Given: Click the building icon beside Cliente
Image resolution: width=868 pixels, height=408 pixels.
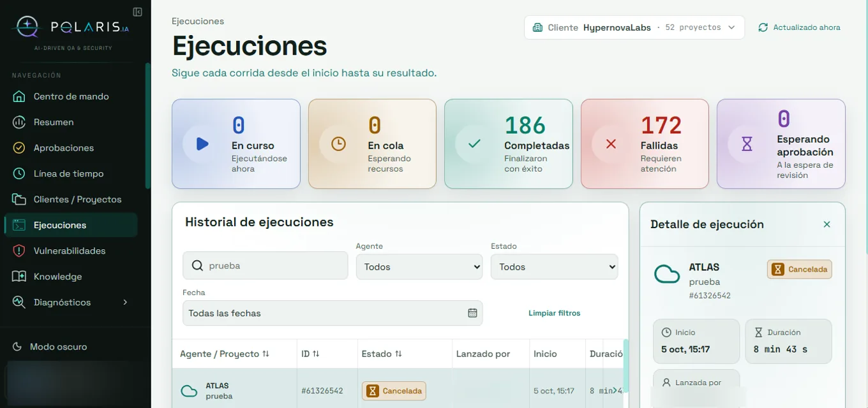Looking at the screenshot, I should point(538,27).
